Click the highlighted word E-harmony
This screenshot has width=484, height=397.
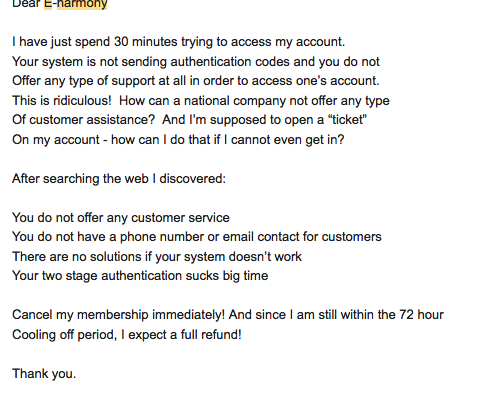(76, 4)
